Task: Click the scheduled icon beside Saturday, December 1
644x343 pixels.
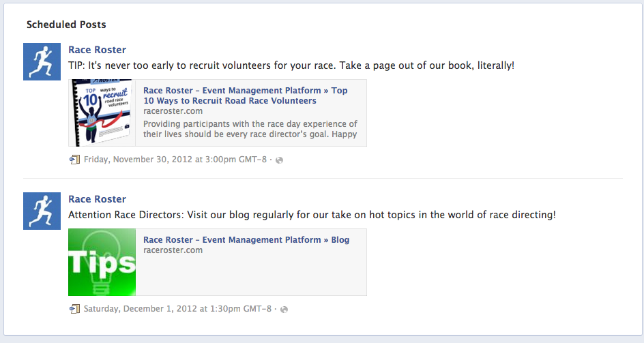Action: pos(74,309)
